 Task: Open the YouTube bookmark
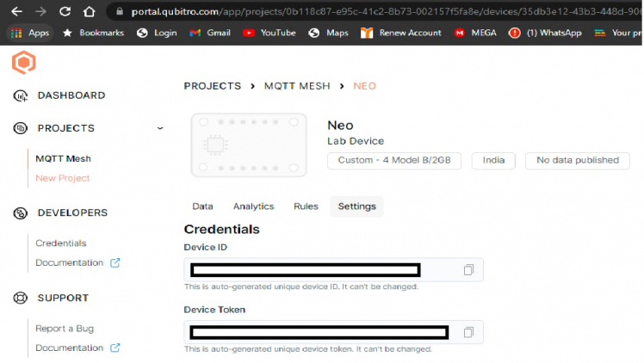click(x=269, y=33)
